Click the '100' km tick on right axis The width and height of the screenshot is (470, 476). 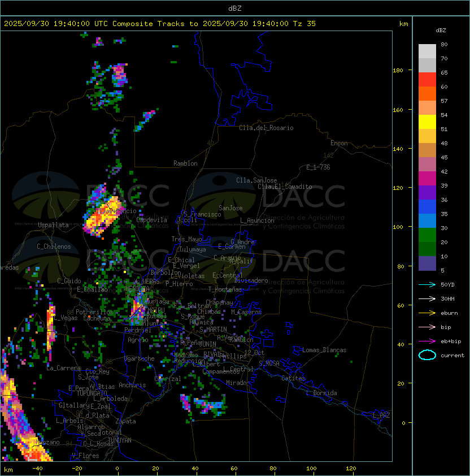point(398,227)
